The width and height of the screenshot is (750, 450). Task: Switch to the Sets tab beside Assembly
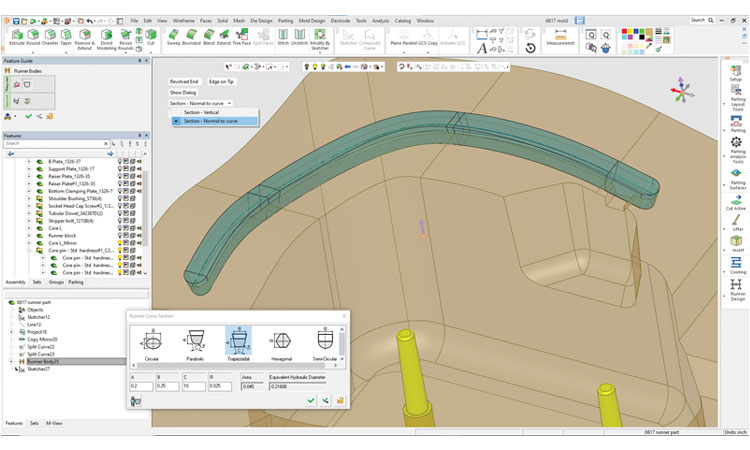point(37,282)
